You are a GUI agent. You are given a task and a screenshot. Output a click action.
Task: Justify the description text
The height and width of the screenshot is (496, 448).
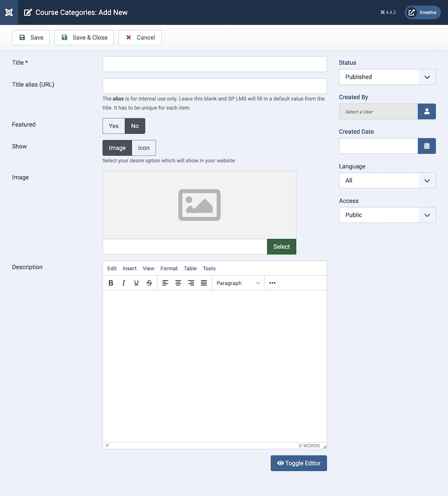[204, 283]
